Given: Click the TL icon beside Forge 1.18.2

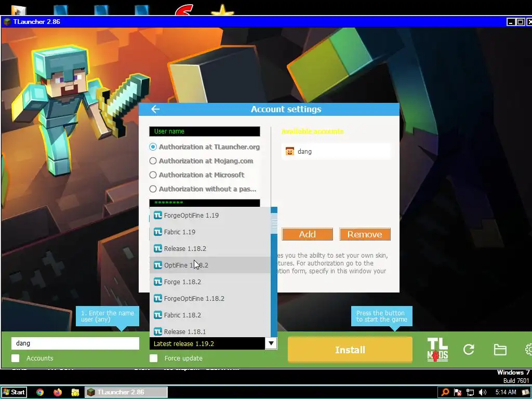Looking at the screenshot, I should [x=158, y=282].
